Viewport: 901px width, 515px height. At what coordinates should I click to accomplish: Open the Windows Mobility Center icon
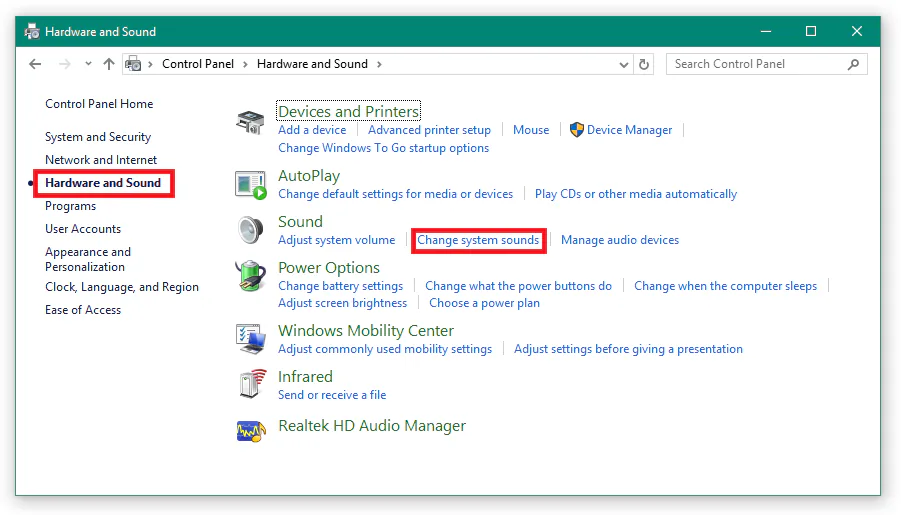point(251,339)
